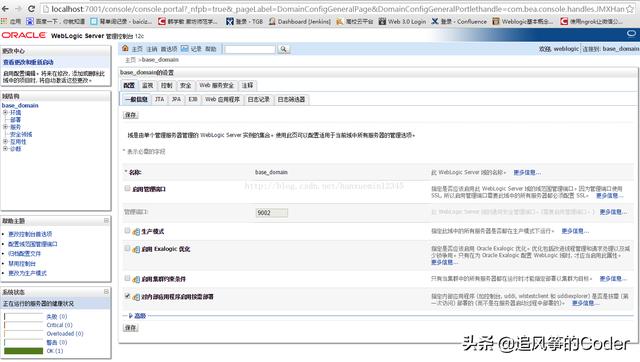Open the 注释 (Notes) tab
Screen dimensions: 640x362
point(247,85)
